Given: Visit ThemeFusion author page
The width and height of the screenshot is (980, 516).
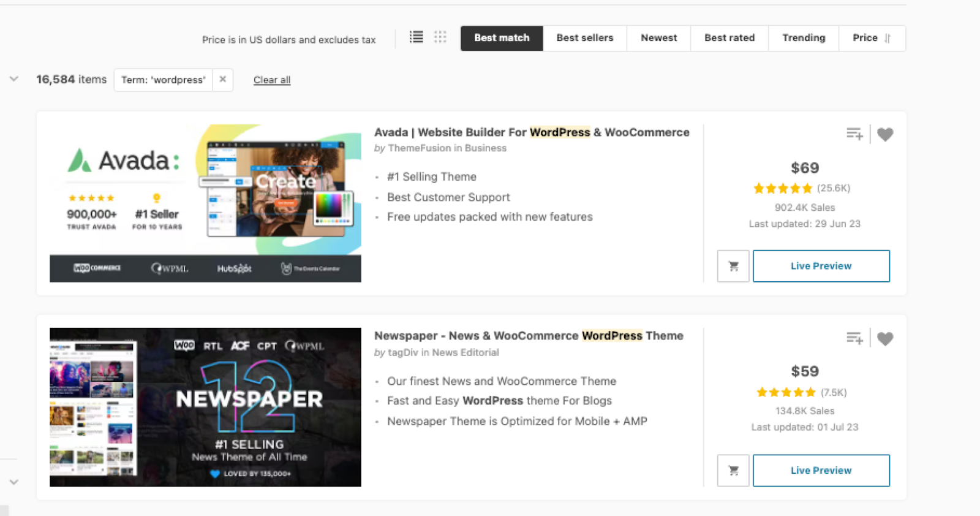Looking at the screenshot, I should tap(420, 148).
